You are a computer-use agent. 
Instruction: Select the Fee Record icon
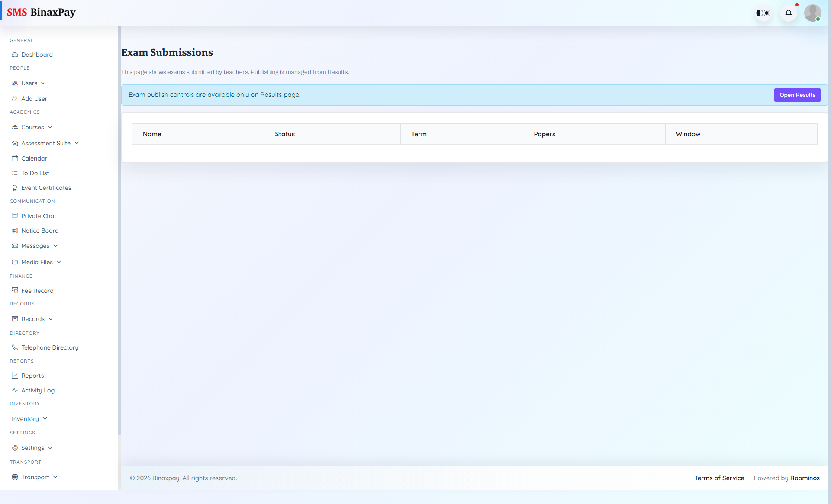click(x=15, y=290)
